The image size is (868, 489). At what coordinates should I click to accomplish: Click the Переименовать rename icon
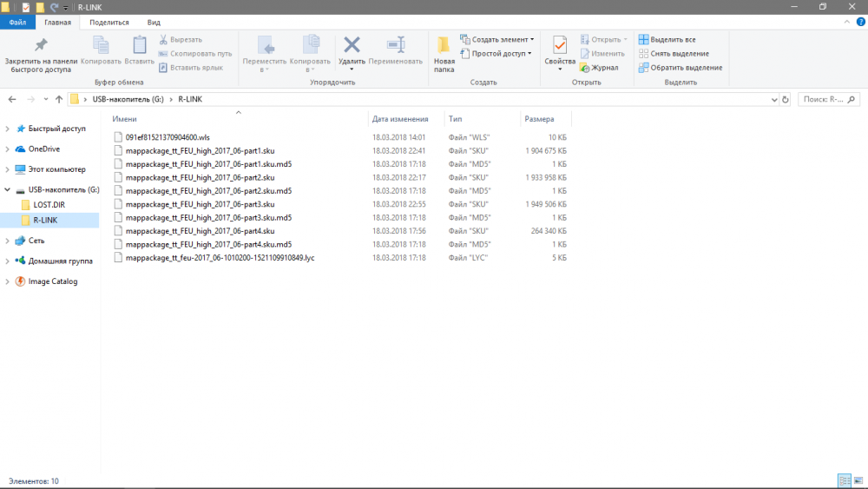[x=395, y=45]
